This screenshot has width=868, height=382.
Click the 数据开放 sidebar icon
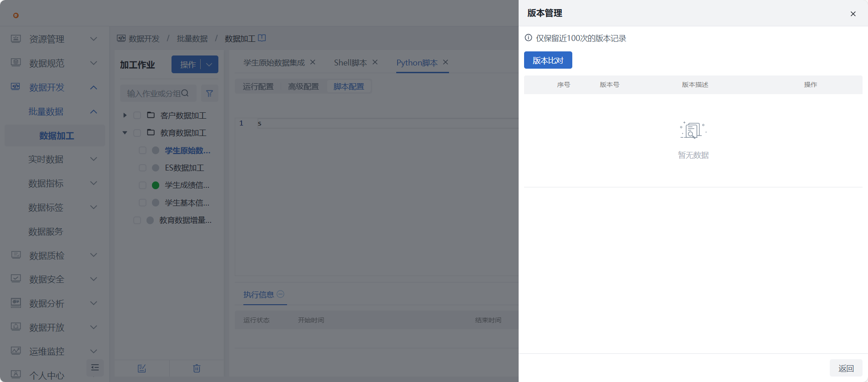(16, 327)
